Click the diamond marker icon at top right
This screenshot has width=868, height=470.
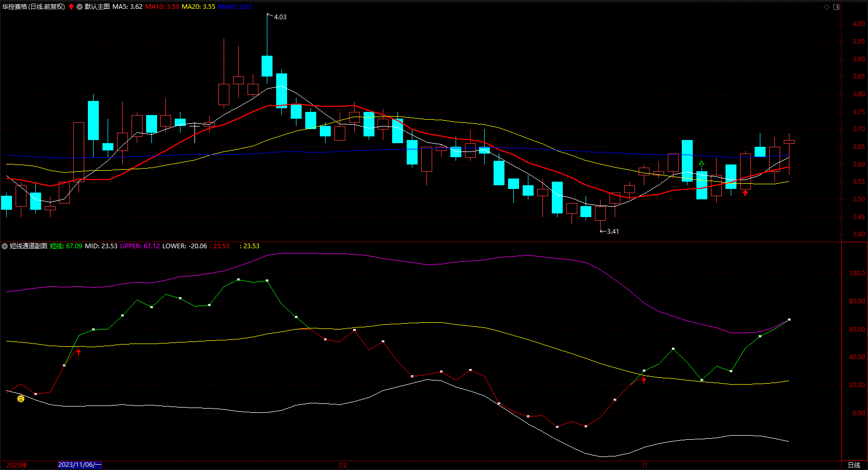[827, 7]
